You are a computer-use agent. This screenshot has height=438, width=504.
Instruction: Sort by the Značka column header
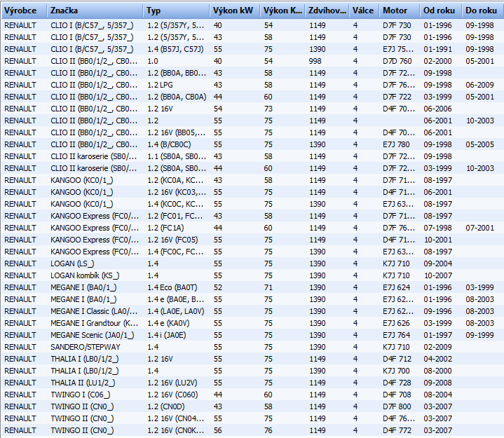(x=95, y=11)
